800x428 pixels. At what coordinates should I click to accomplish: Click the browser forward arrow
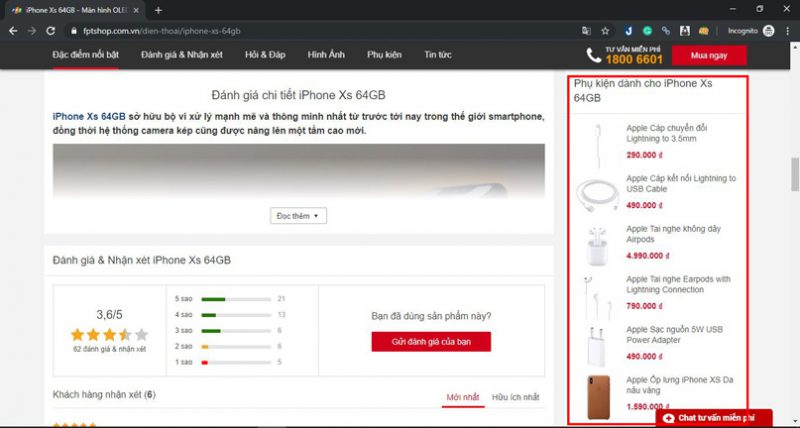coord(32,31)
